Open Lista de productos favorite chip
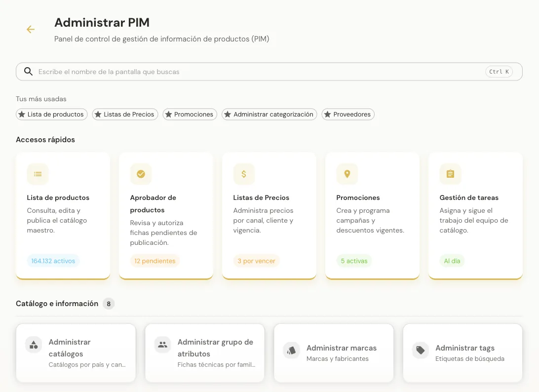 coord(51,114)
